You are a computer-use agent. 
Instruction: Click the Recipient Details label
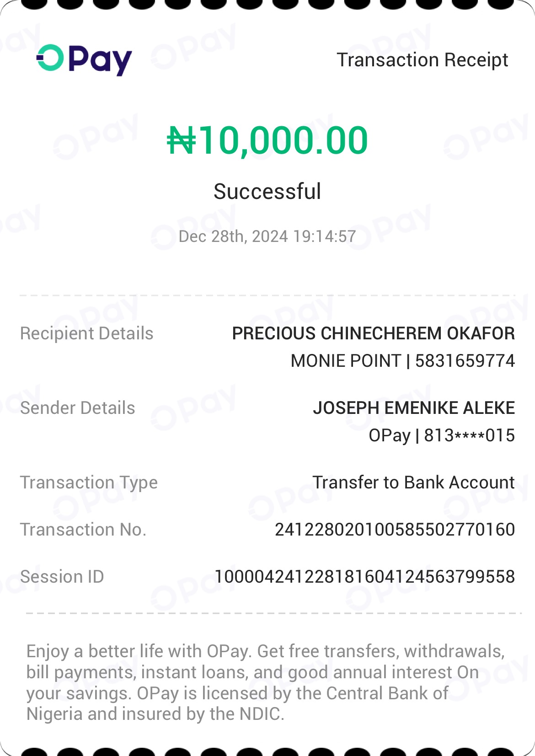pos(87,333)
